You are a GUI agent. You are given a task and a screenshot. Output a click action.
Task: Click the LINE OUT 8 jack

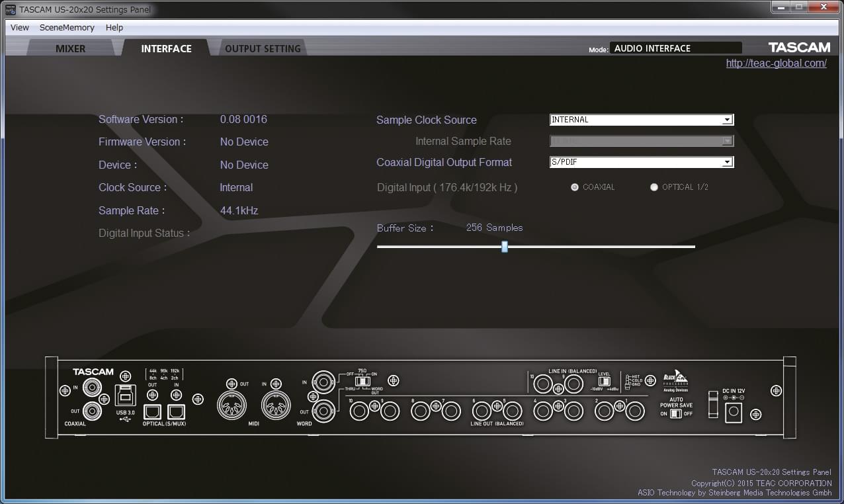tap(421, 412)
